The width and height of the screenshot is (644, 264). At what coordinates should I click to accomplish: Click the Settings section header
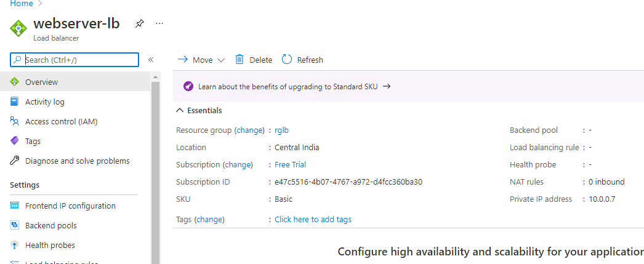(x=25, y=185)
